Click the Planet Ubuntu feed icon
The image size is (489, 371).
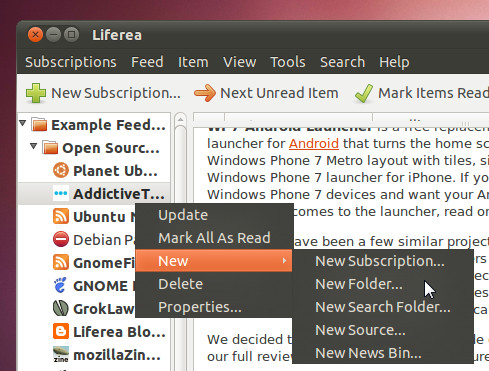(61, 170)
